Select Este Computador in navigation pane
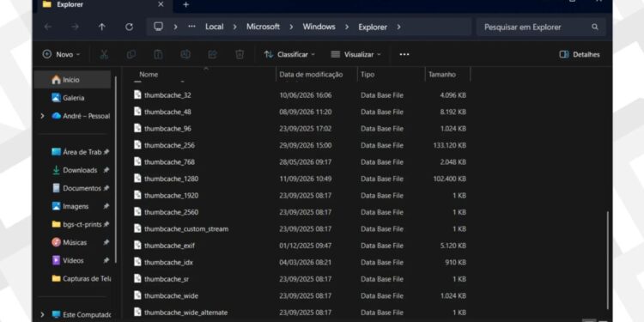 coord(81,315)
